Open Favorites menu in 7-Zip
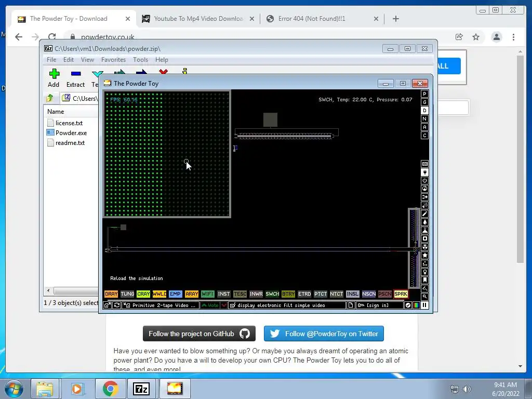Image resolution: width=532 pixels, height=399 pixels. click(113, 60)
